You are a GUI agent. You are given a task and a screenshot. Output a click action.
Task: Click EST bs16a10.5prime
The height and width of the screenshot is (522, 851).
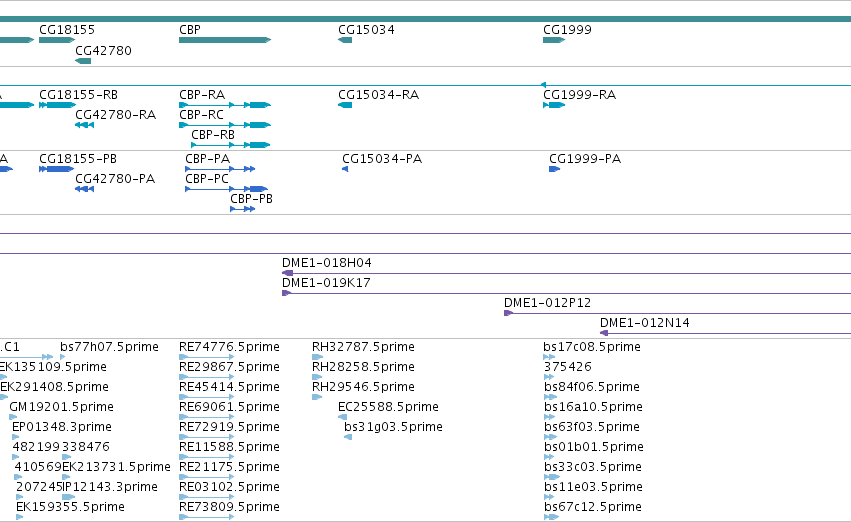coord(593,408)
